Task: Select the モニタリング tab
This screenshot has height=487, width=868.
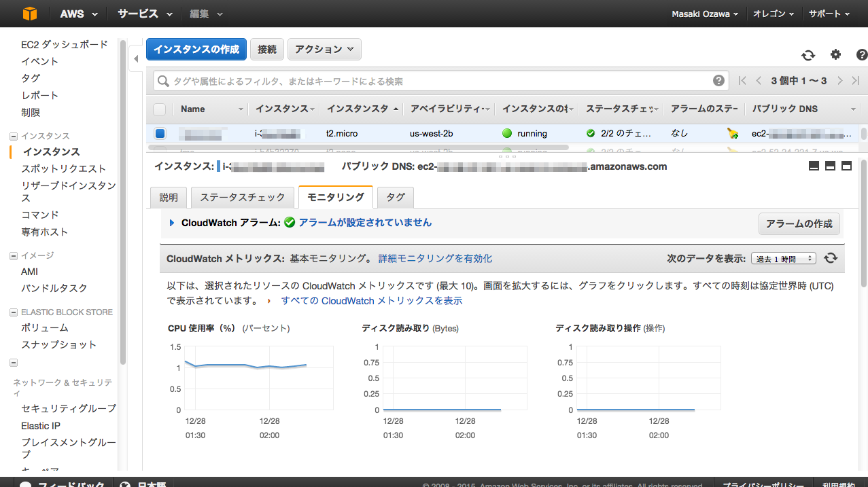Action: (336, 197)
